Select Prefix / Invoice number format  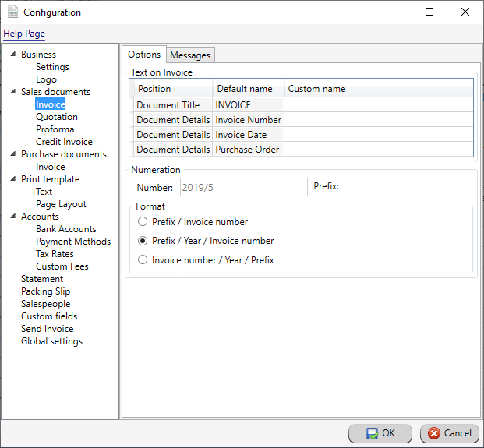point(193,222)
